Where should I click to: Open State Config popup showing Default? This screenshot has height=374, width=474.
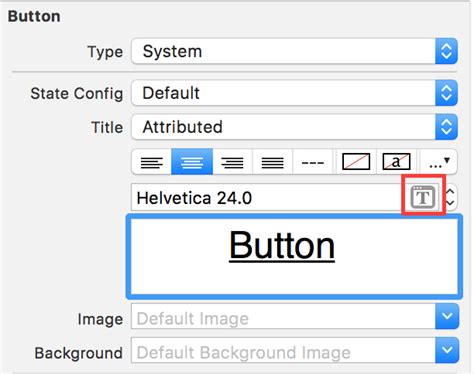[x=295, y=93]
